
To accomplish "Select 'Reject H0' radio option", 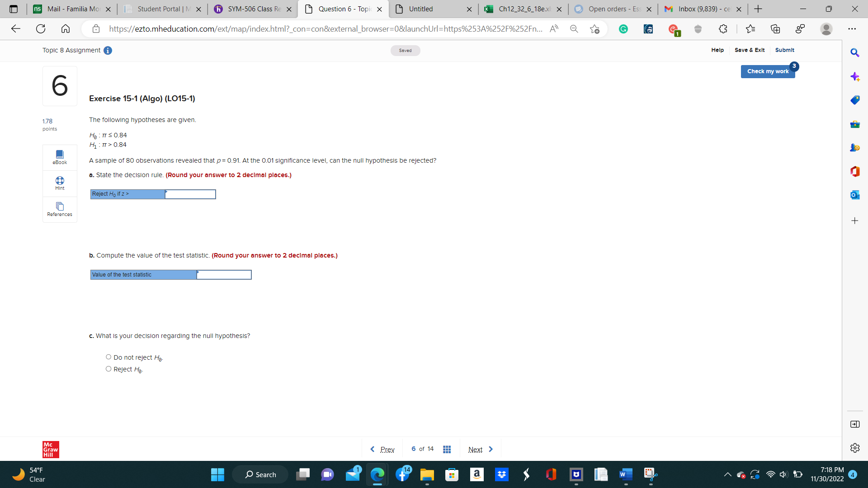I will (x=108, y=369).
